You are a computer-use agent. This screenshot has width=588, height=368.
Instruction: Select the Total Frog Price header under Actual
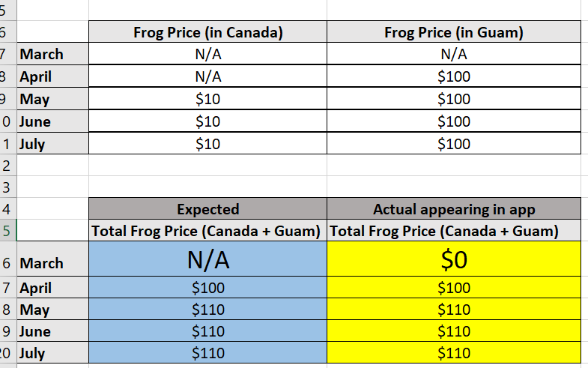point(454,231)
